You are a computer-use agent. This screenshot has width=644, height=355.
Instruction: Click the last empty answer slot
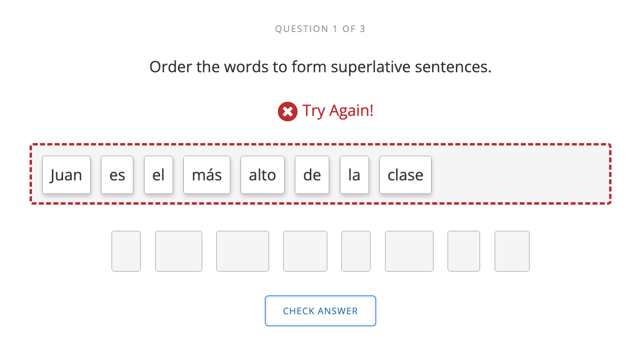coord(512,251)
